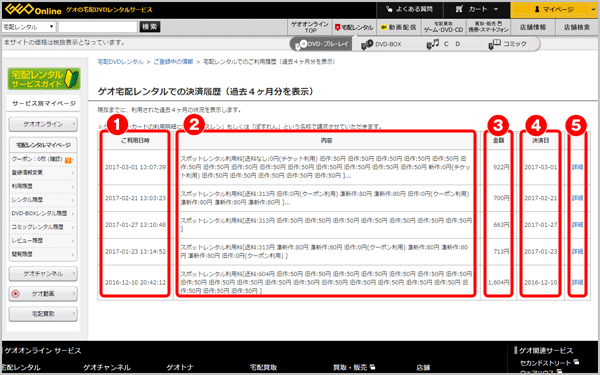
Task: Open footer 宅配買取 link
Action: 263,367
